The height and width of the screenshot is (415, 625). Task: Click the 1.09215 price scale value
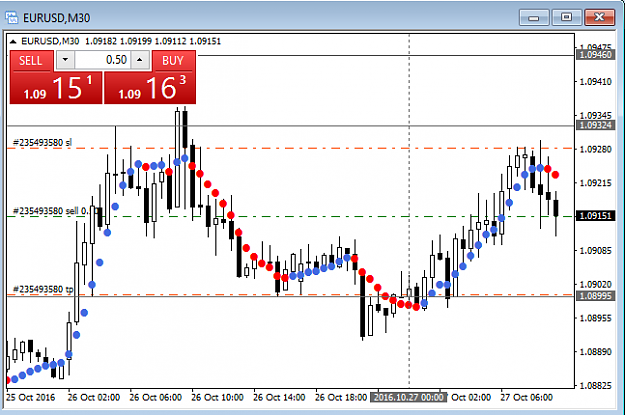[x=596, y=183]
